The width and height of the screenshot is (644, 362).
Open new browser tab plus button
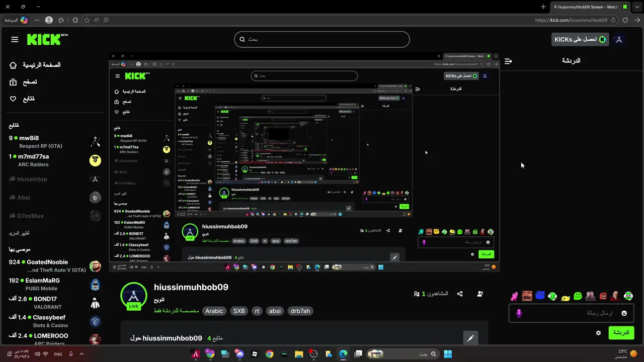click(x=543, y=7)
